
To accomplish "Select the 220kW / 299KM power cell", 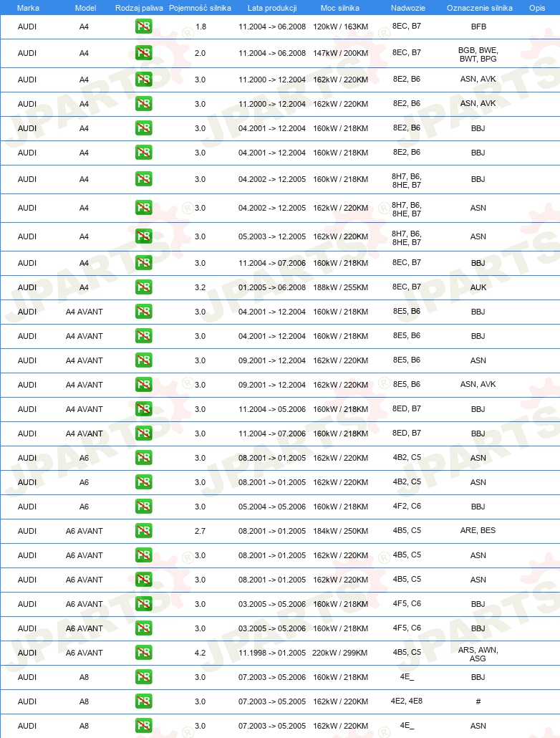I will (339, 653).
